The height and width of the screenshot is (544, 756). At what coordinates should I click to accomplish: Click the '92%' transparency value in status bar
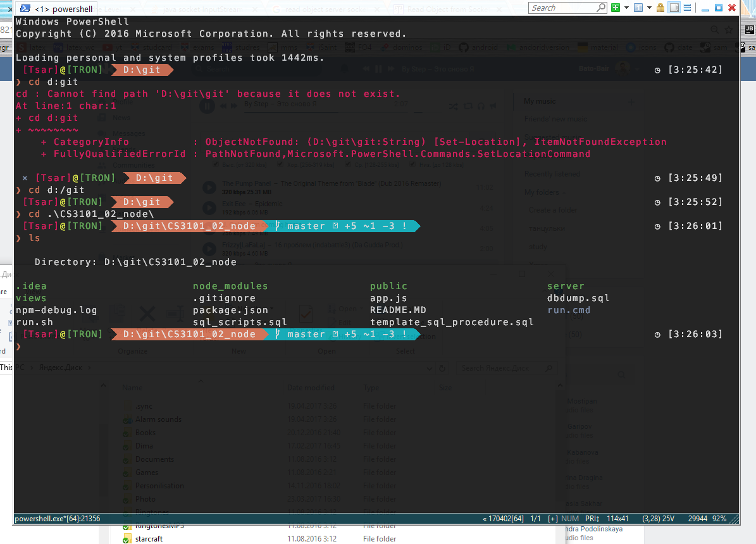(x=719, y=519)
